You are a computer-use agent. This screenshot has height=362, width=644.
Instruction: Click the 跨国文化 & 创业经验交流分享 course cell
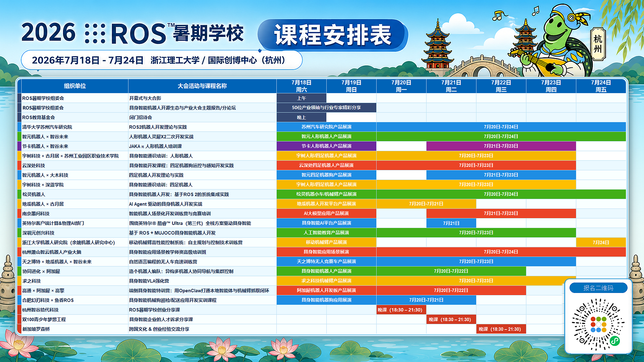pyautogui.click(x=202, y=329)
